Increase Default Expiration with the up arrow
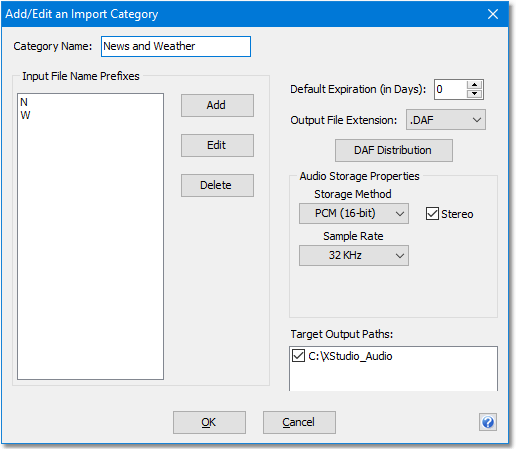 (474, 85)
